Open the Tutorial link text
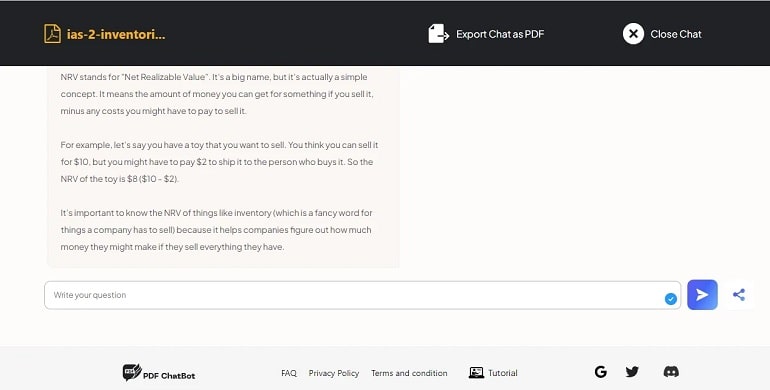Screen dimensions: 770x390 (x=502, y=373)
